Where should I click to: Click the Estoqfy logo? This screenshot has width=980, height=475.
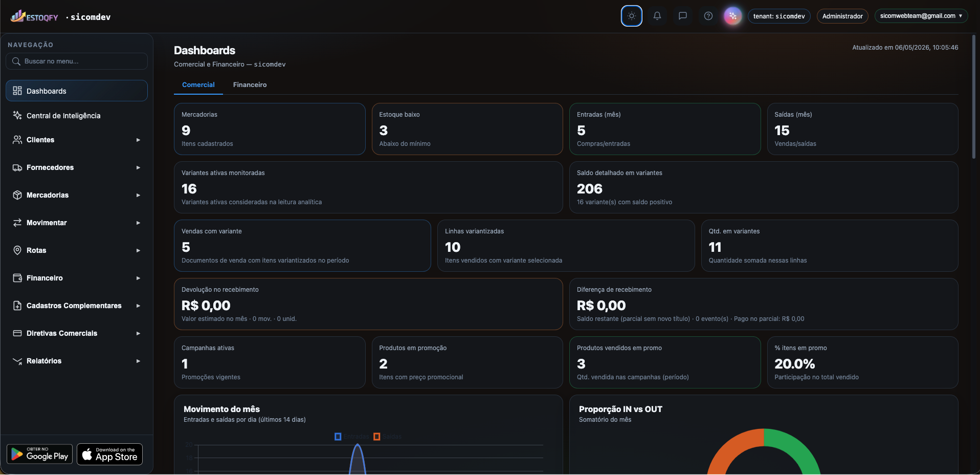pyautogui.click(x=35, y=16)
